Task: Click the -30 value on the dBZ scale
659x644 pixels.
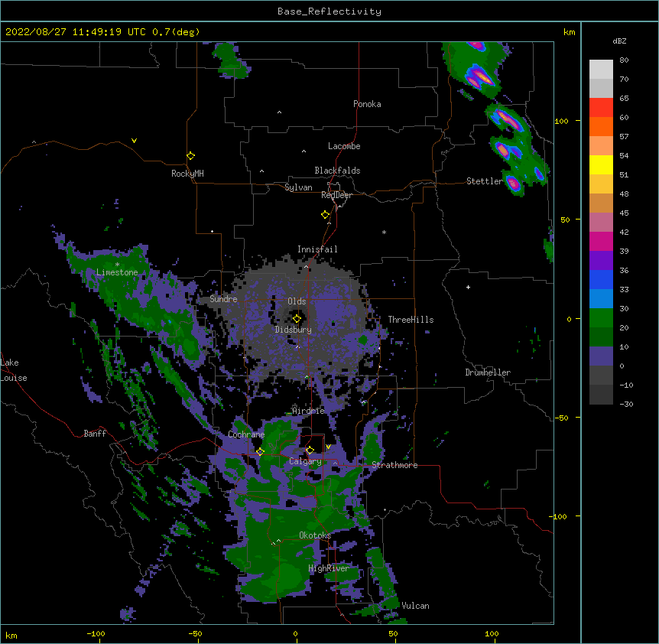Action: 626,404
